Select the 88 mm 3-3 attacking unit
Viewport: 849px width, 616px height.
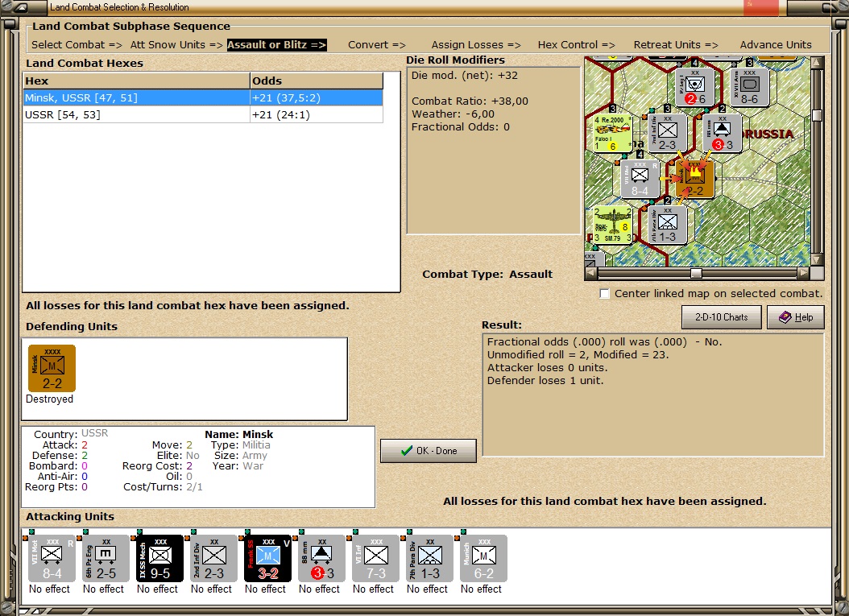pyautogui.click(x=321, y=559)
